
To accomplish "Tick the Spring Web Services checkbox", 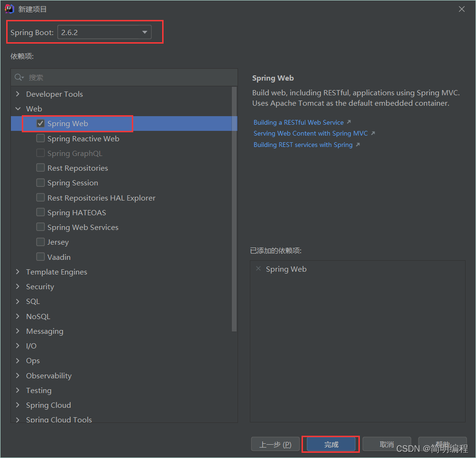I will [x=40, y=227].
